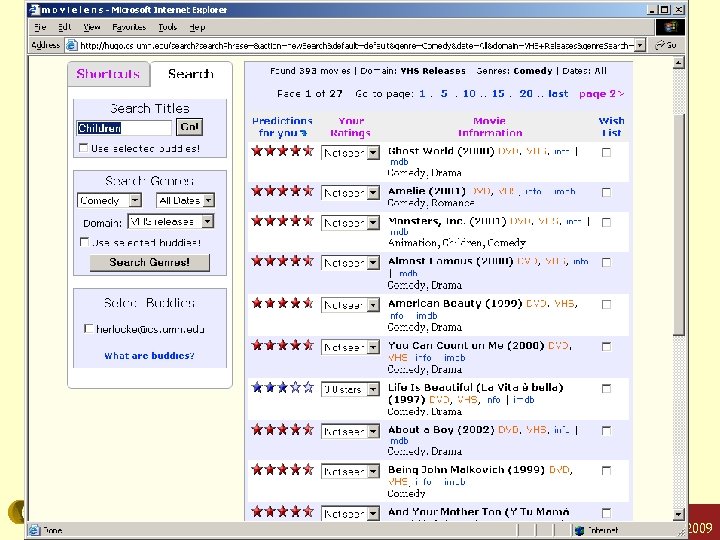Screen dimensions: 720x540
Task: Click the Internet zone icon in the status bar
Action: click(579, 530)
